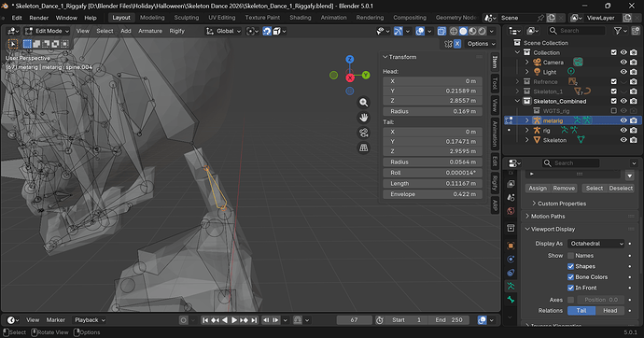The width and height of the screenshot is (644, 338).
Task: Enable Axes checkbox
Action: coord(570,300)
